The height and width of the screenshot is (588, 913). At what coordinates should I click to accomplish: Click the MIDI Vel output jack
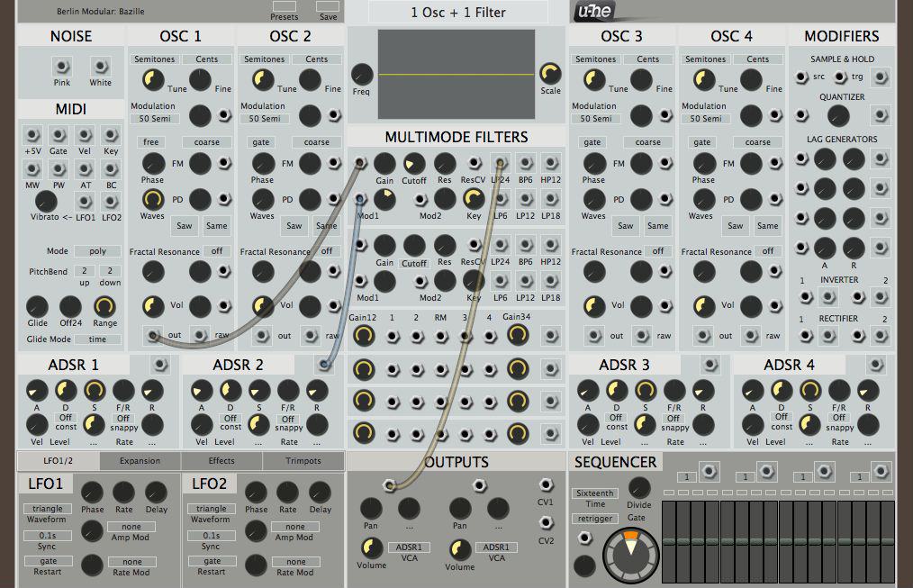tap(85, 135)
